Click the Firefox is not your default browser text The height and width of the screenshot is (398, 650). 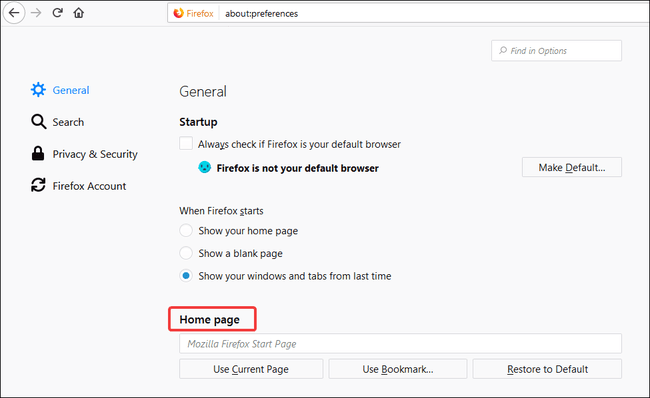click(x=297, y=168)
